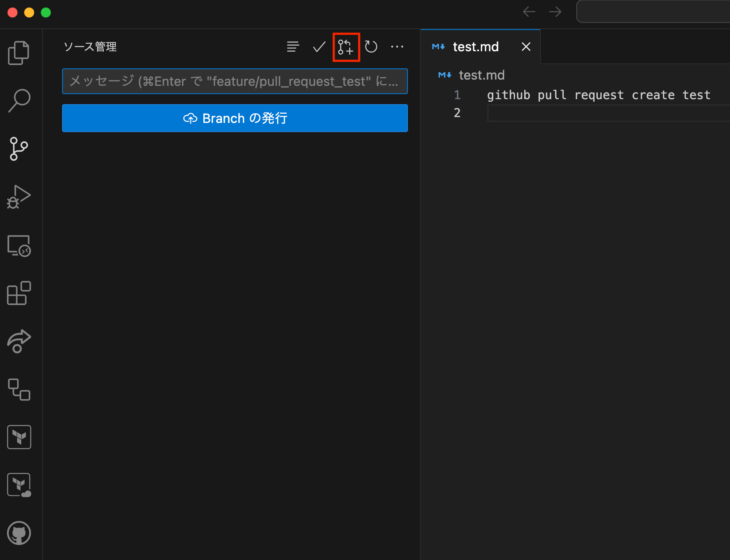730x560 pixels.
Task: Select the Terraform sidebar icon
Action: pyautogui.click(x=19, y=437)
